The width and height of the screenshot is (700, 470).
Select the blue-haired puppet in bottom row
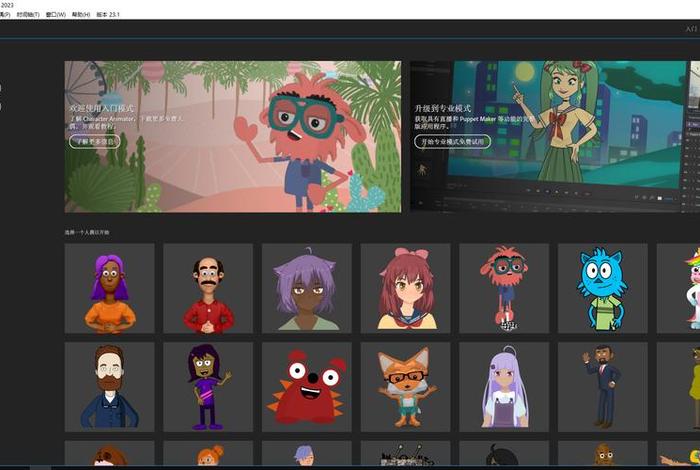click(307, 453)
